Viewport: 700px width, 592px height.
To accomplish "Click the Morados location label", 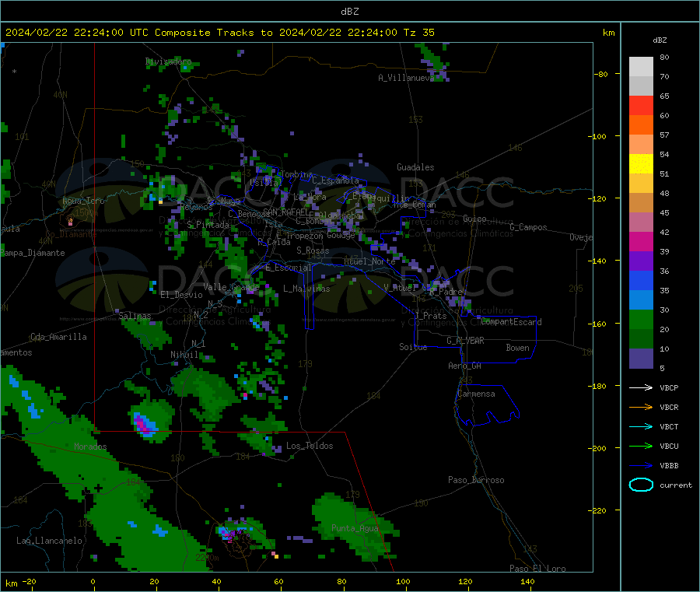I will coord(90,447).
